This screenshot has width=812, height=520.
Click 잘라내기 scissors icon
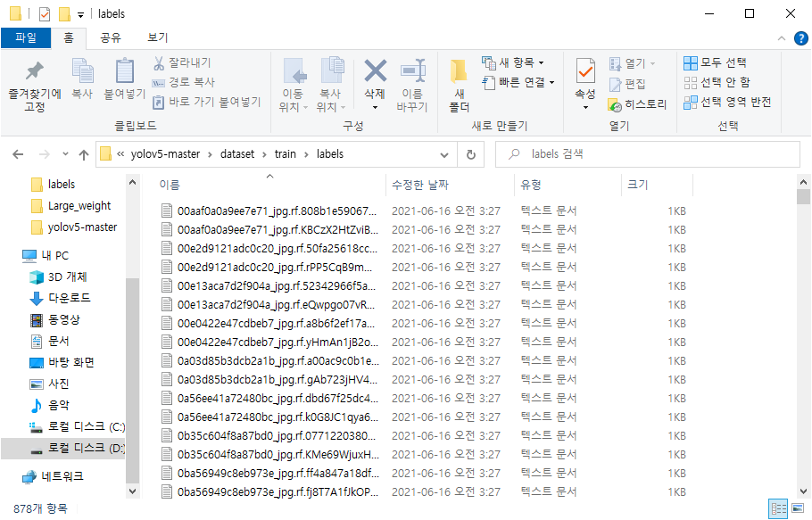[x=159, y=63]
